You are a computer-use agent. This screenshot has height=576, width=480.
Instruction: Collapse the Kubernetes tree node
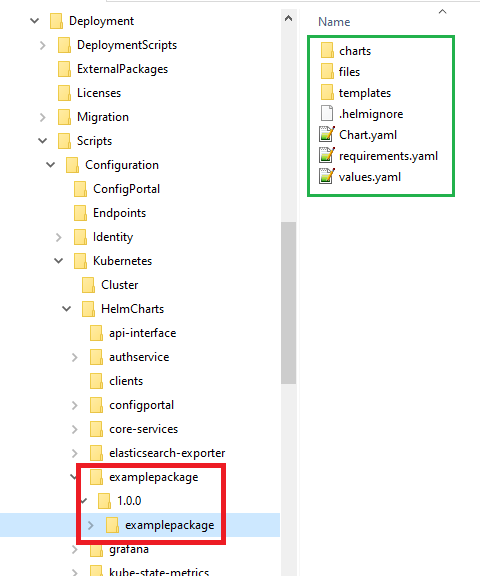[58, 261]
